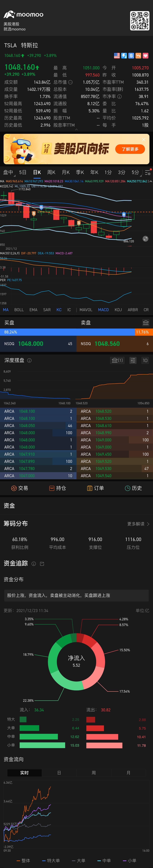Open the 订单 orders tab
This screenshot has height=868, width=153.
pos(95,488)
